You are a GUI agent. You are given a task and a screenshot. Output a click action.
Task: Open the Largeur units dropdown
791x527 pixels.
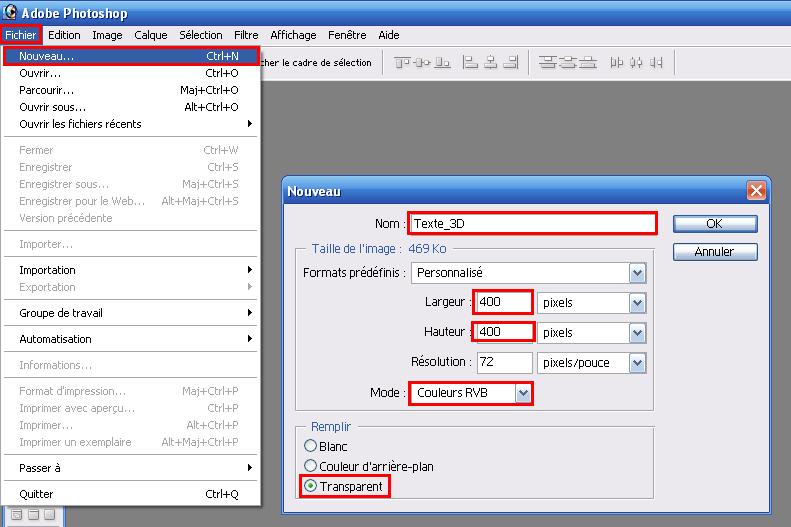637,303
